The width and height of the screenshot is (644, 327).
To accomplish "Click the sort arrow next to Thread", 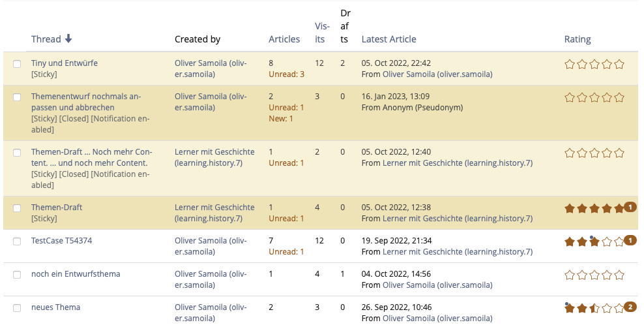I will click(x=68, y=39).
